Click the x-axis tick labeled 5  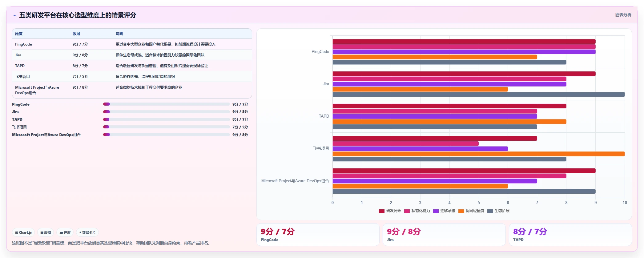click(x=479, y=203)
